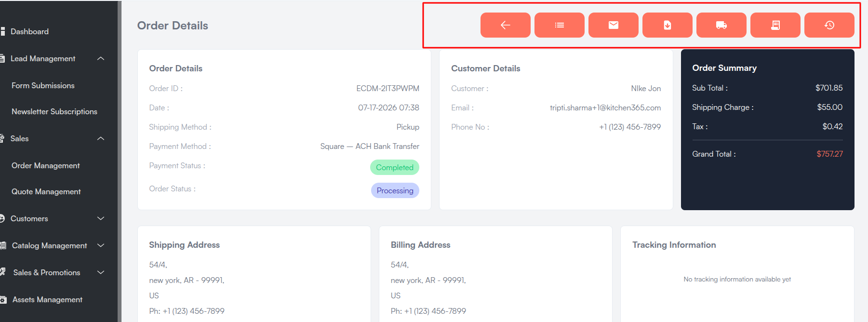The width and height of the screenshot is (868, 322).
Task: Click the file download button
Action: pyautogui.click(x=667, y=25)
